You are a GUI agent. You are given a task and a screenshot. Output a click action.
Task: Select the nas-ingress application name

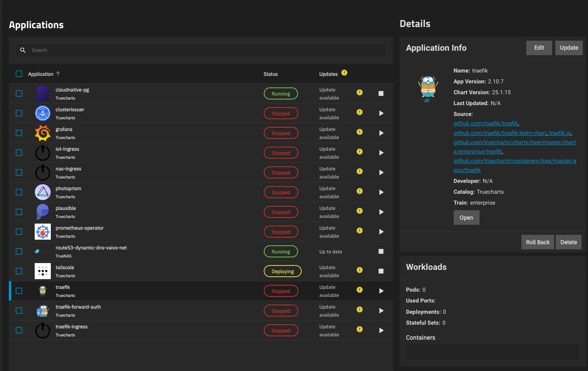pos(69,169)
